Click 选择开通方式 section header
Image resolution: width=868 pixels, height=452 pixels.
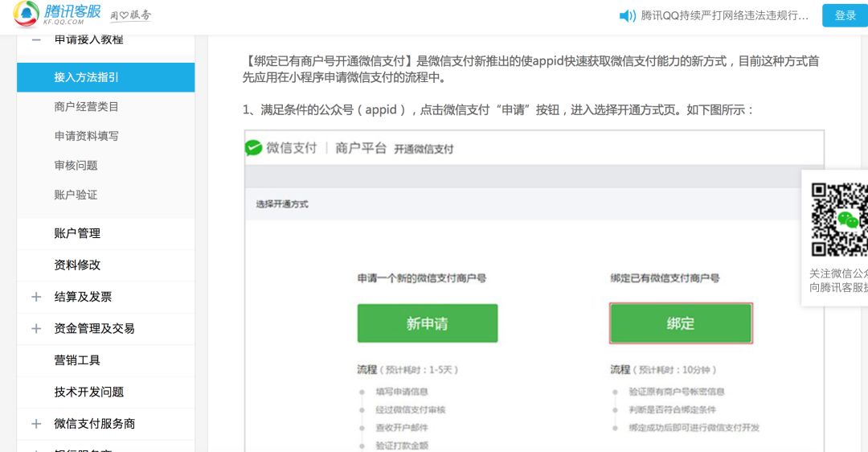[x=282, y=203]
